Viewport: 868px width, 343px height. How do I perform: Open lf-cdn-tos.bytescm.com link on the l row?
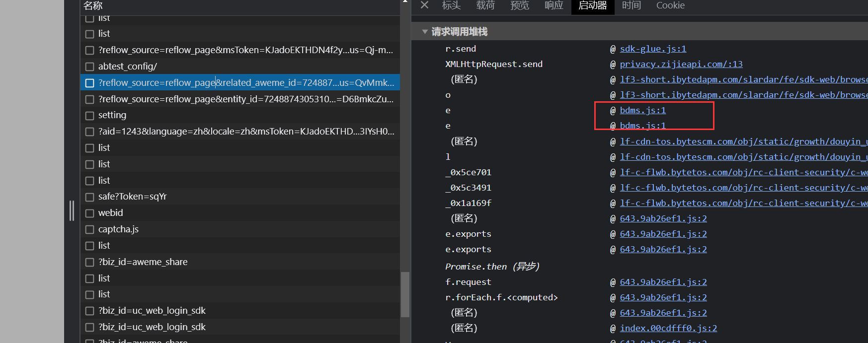[x=743, y=157]
